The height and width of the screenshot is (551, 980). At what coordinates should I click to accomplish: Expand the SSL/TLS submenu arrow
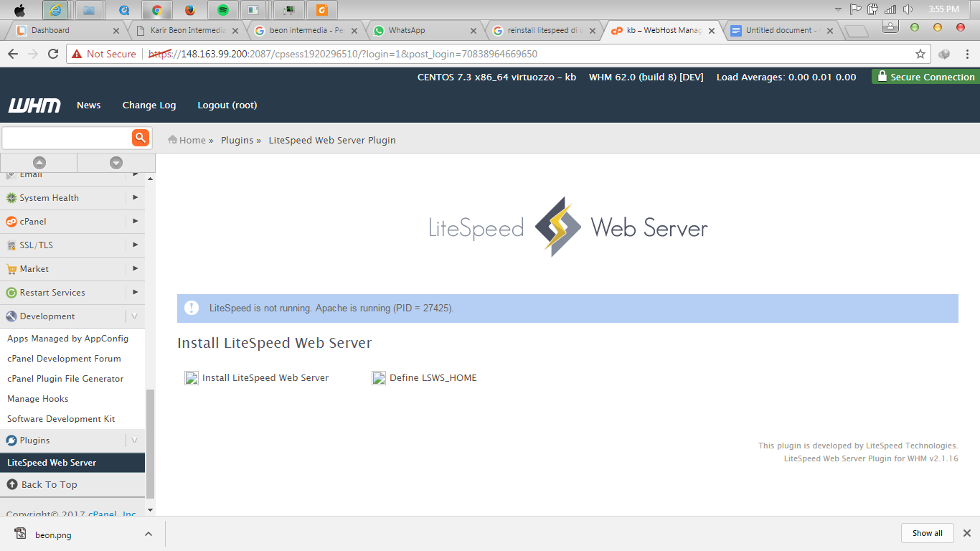click(135, 245)
